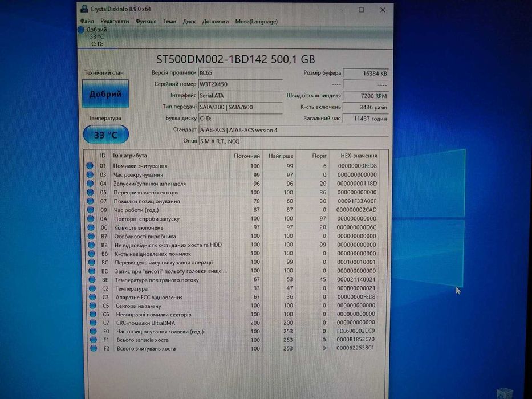The image size is (532, 399).
Task: Click status icon for C3 Апаратне ECC відновлення
Action: tap(92, 297)
